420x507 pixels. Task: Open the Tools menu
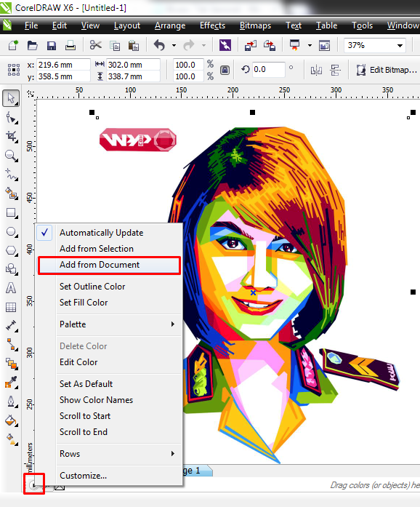point(362,25)
